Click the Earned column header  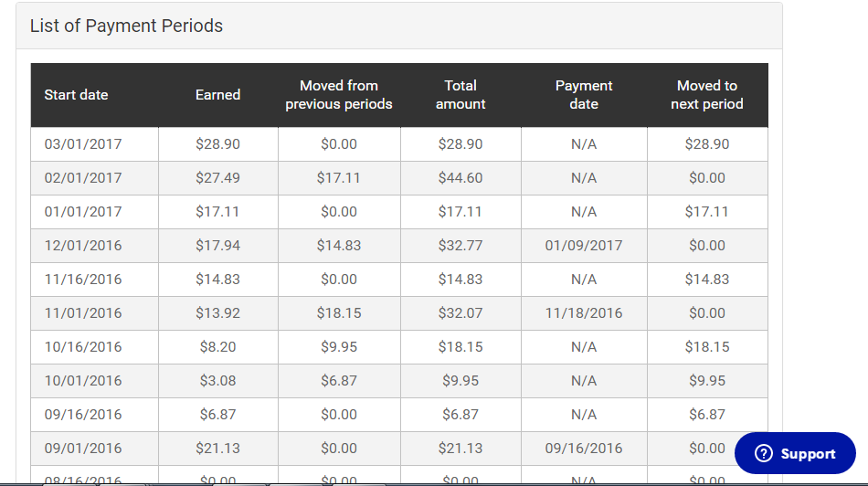pos(217,95)
